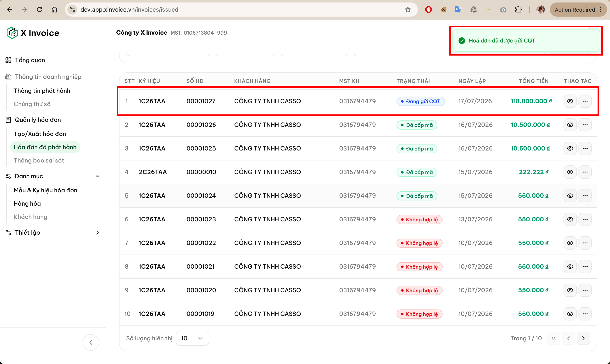The height and width of the screenshot is (364, 610).
Task: Click the X Invoice logo
Action: 33,33
